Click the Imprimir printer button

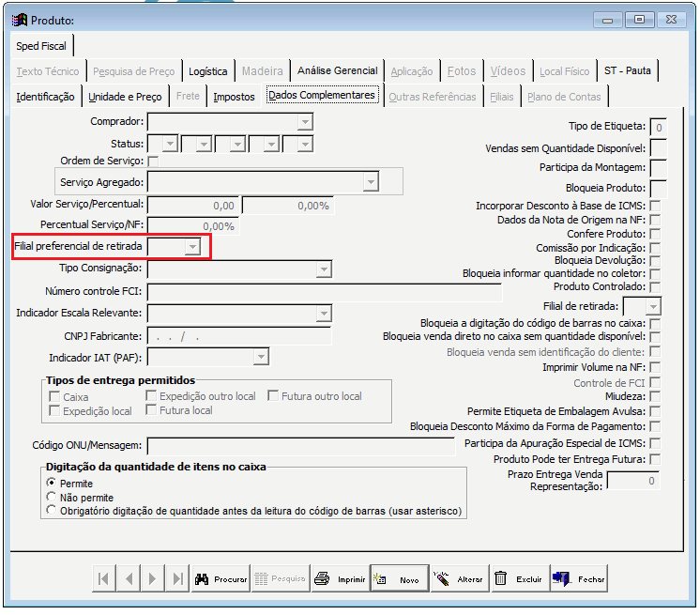click(x=341, y=578)
